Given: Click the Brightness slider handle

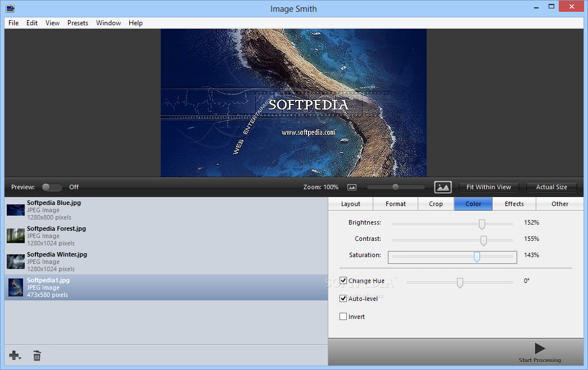Looking at the screenshot, I should coord(482,225).
